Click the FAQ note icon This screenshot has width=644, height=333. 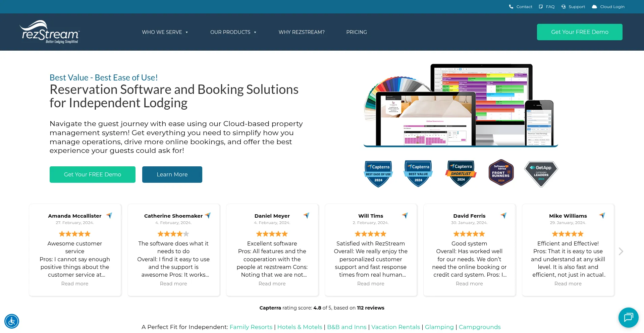(541, 7)
